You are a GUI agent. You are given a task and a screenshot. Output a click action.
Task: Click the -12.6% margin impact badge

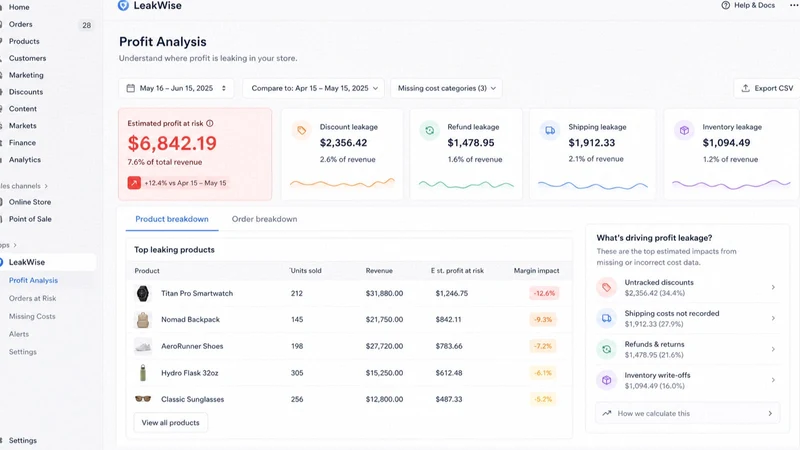[544, 293]
